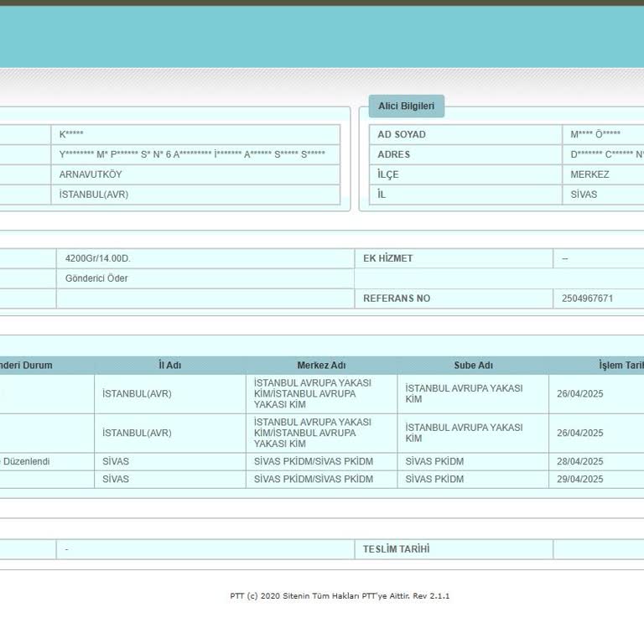Click the 29/04/2025 date cell
Image resolution: width=644 pixels, height=644 pixels.
point(581,480)
